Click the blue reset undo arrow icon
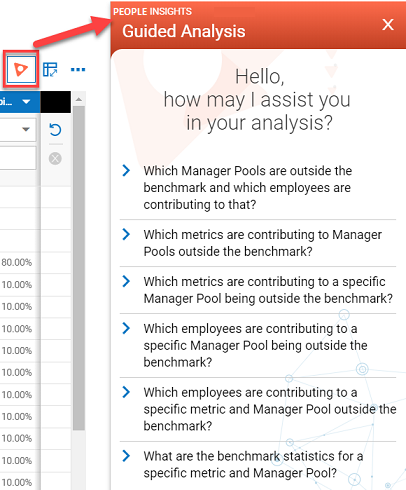 tap(55, 130)
